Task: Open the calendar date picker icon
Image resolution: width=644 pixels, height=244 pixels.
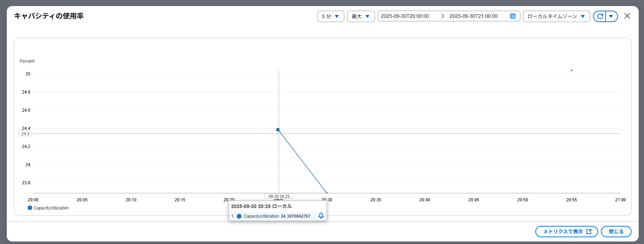Action: [x=513, y=16]
